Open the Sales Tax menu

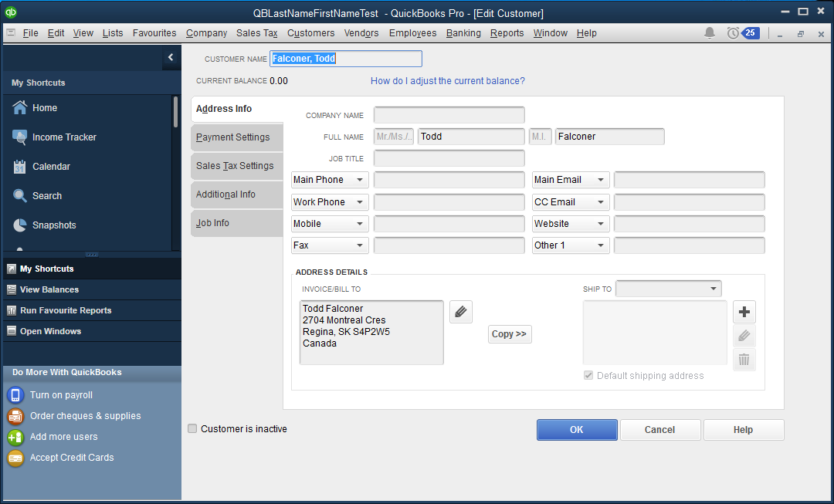point(257,33)
